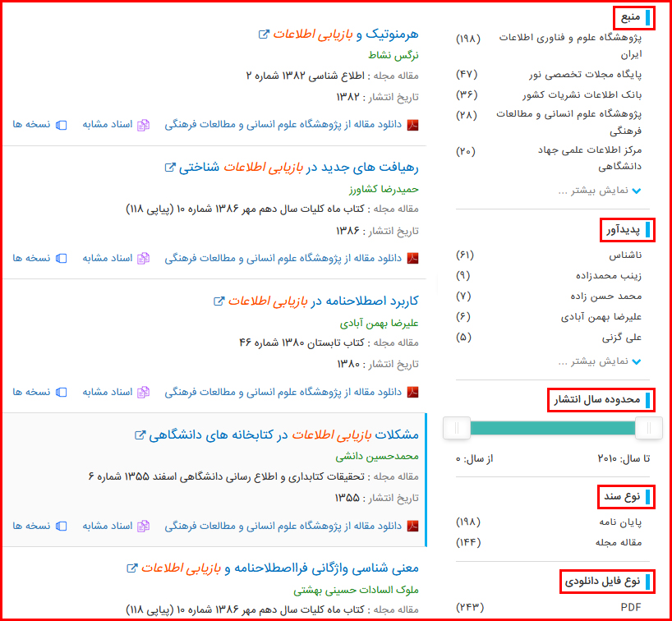Select the "PDF" download file type filter
672x621 pixels.
[631, 608]
